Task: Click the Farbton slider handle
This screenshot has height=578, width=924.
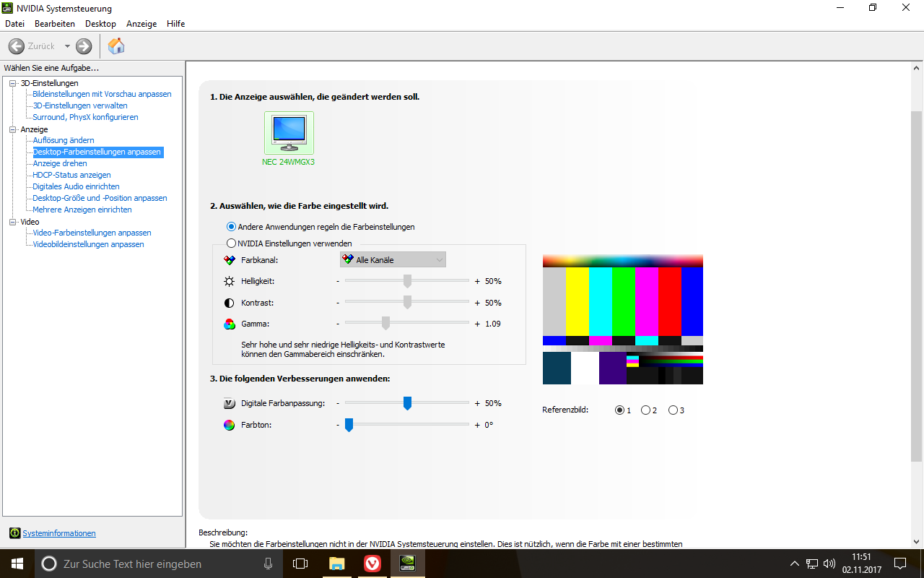Action: pyautogui.click(x=349, y=425)
